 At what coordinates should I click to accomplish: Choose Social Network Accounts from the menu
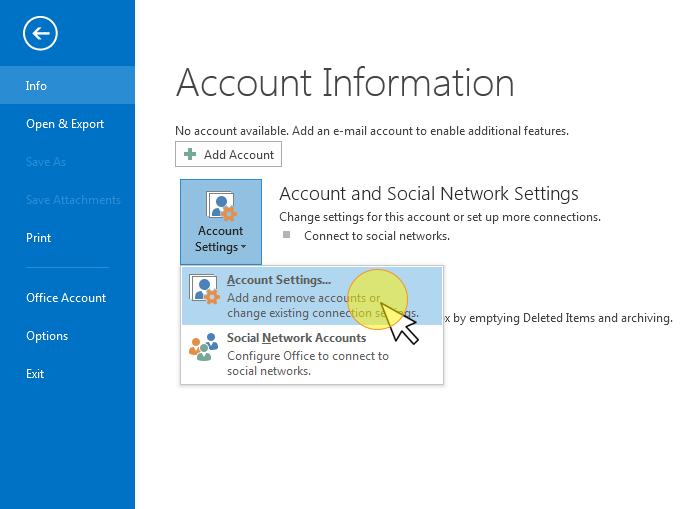pos(312,354)
